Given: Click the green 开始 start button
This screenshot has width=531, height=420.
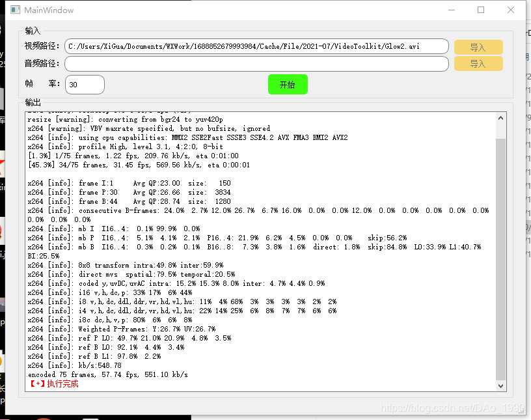Looking at the screenshot, I should [288, 85].
